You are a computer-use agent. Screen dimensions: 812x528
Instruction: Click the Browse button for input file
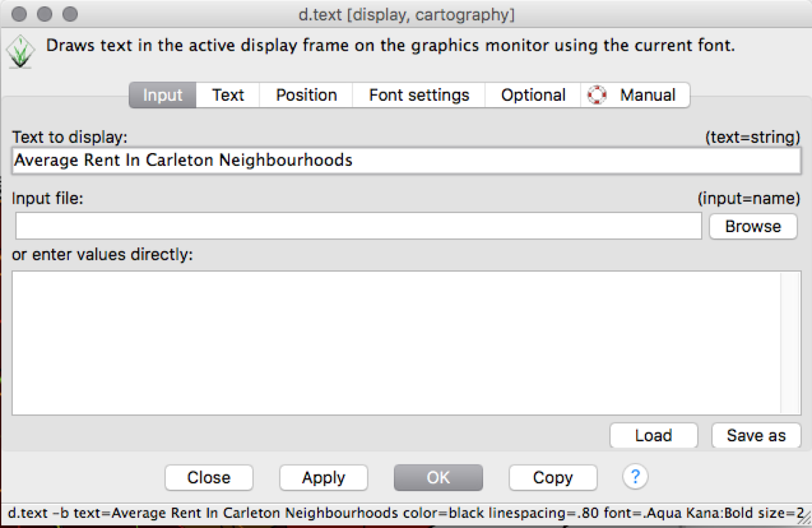coord(752,226)
